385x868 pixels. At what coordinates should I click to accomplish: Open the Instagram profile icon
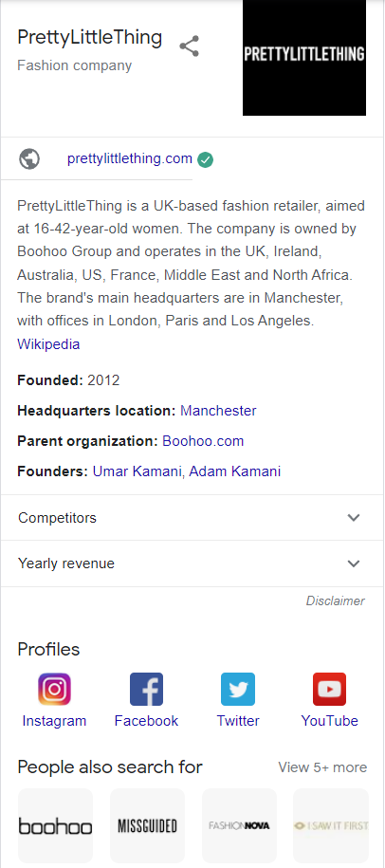(54, 690)
